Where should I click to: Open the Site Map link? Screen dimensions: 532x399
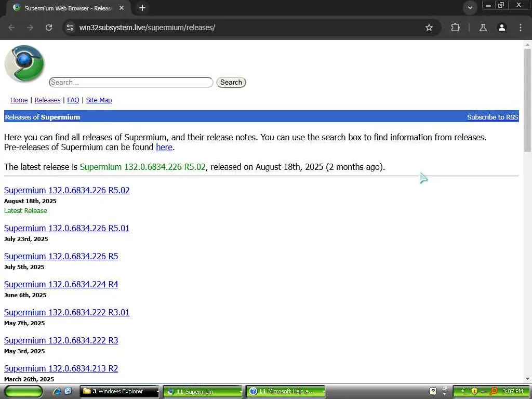pyautogui.click(x=99, y=100)
